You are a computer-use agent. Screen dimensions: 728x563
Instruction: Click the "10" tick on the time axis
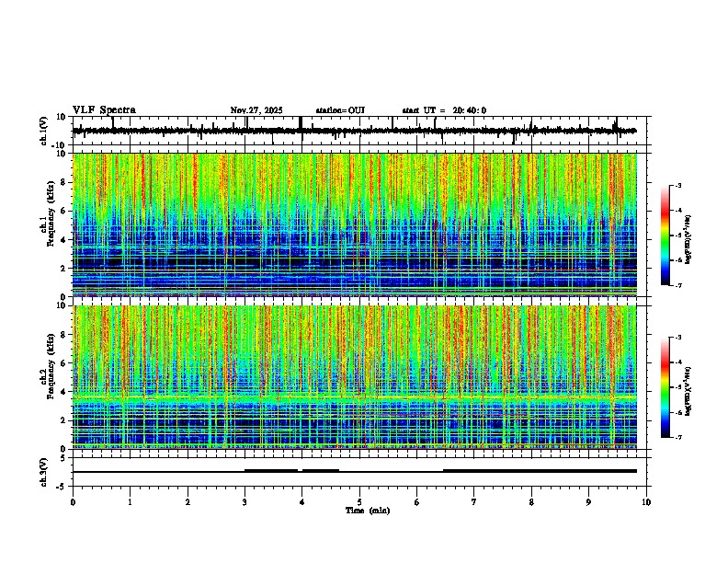point(646,502)
